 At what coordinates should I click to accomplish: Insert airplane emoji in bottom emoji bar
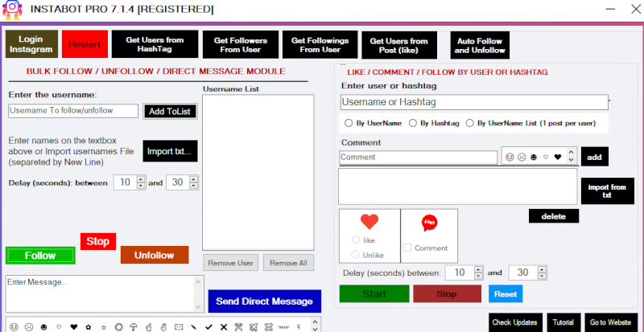click(254, 327)
